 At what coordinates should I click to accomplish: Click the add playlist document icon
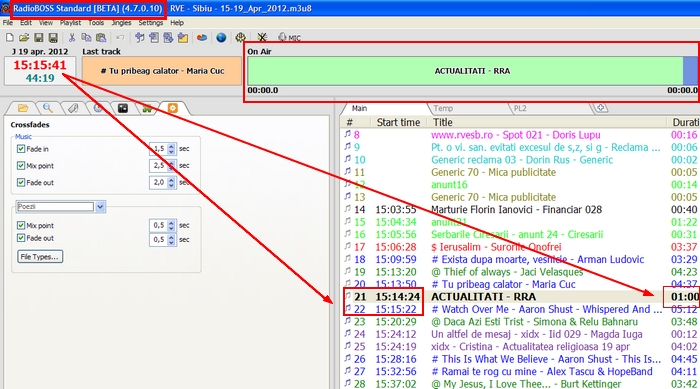click(154, 38)
